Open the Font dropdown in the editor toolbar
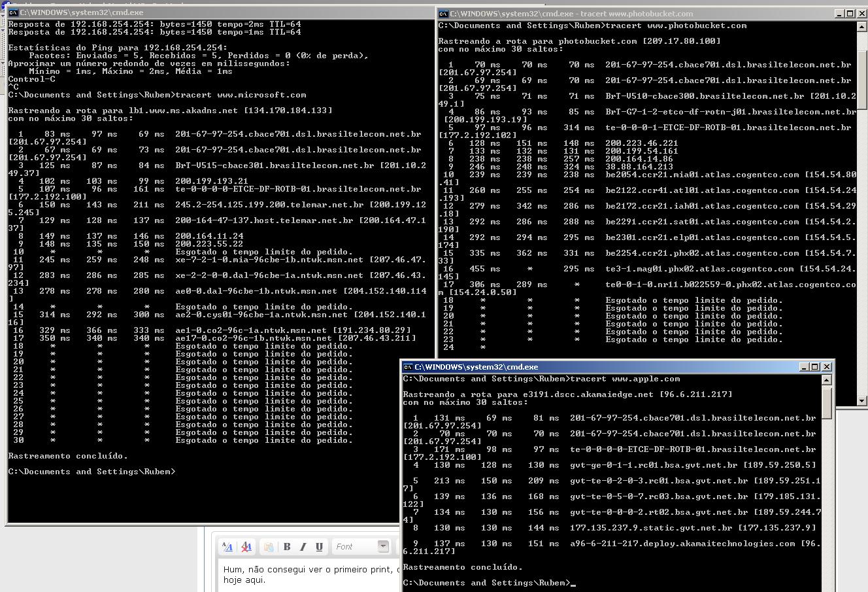Screen dimensions: 868x592 pos(361,547)
